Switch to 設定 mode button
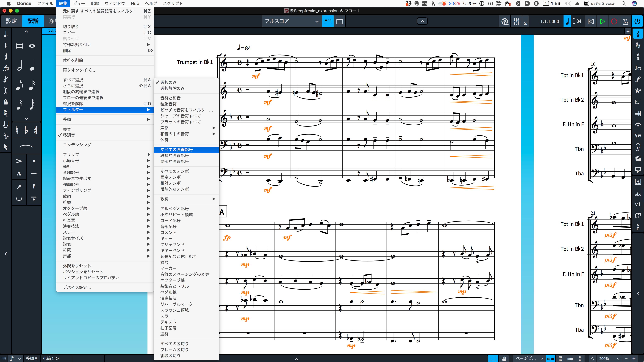Image resolution: width=644 pixels, height=362 pixels. [11, 21]
